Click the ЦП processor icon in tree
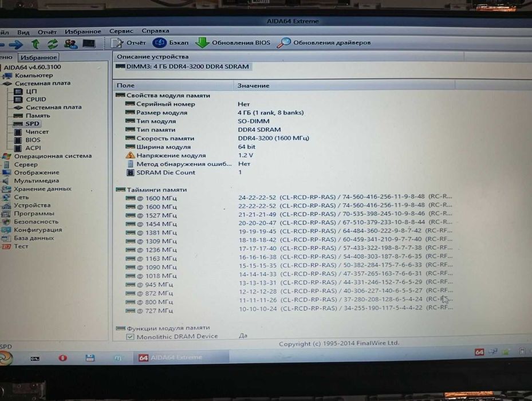 click(18, 91)
